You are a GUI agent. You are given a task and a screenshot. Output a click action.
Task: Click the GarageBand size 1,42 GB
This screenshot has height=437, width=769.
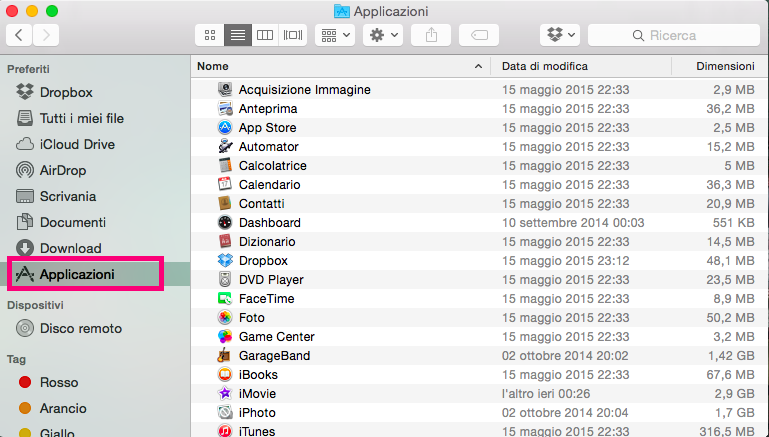click(731, 356)
